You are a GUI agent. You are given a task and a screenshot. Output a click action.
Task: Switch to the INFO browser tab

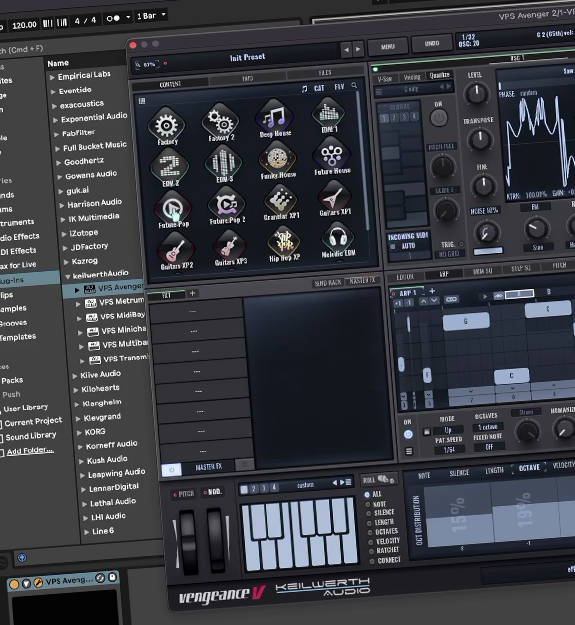tap(247, 79)
